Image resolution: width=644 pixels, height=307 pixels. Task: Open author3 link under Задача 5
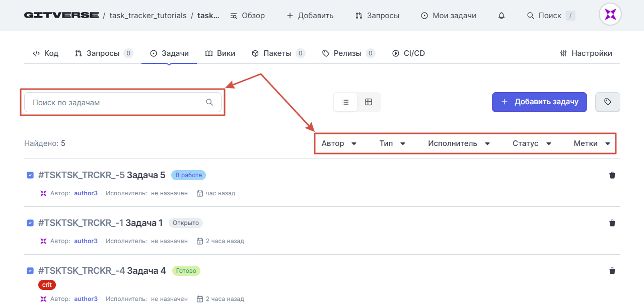(86, 193)
